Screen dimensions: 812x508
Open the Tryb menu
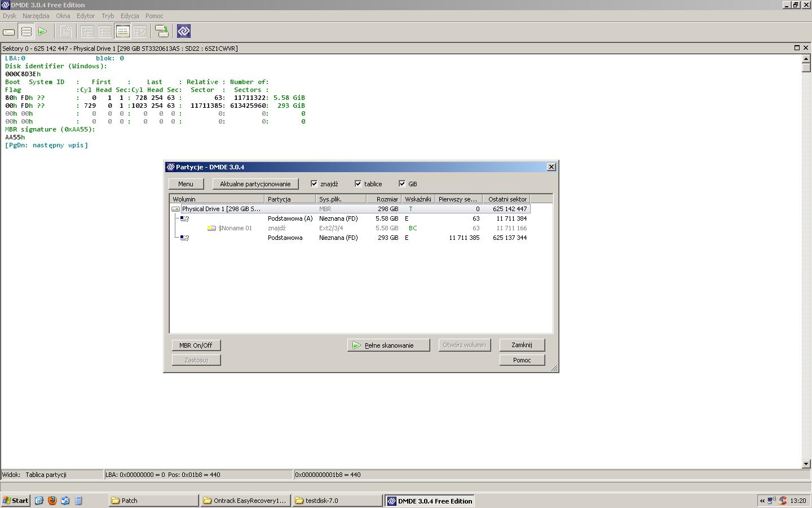click(108, 16)
